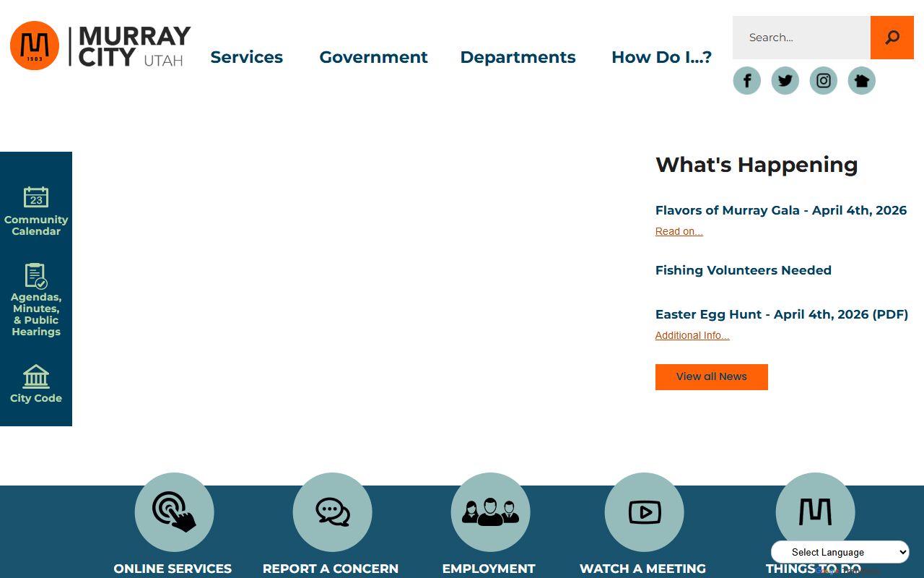This screenshot has height=578, width=924.
Task: Click the orange search magnifier button
Action: 892,38
